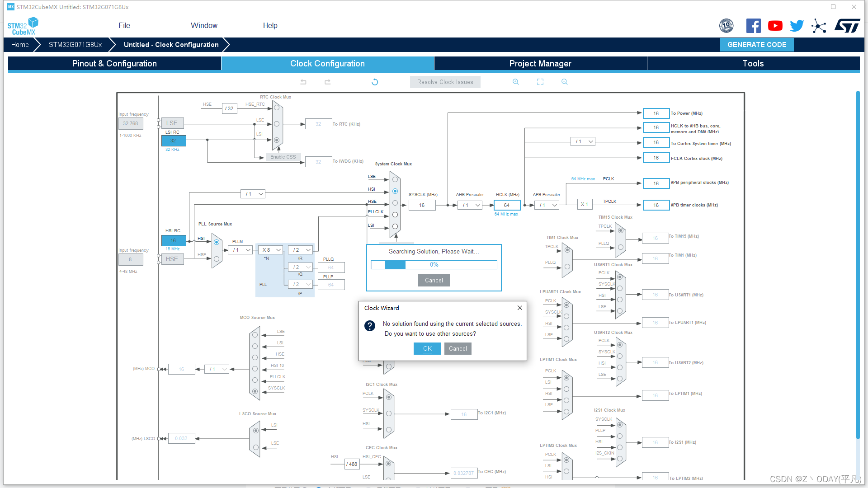
Task: Click the refresh clock tree icon
Action: tap(375, 82)
